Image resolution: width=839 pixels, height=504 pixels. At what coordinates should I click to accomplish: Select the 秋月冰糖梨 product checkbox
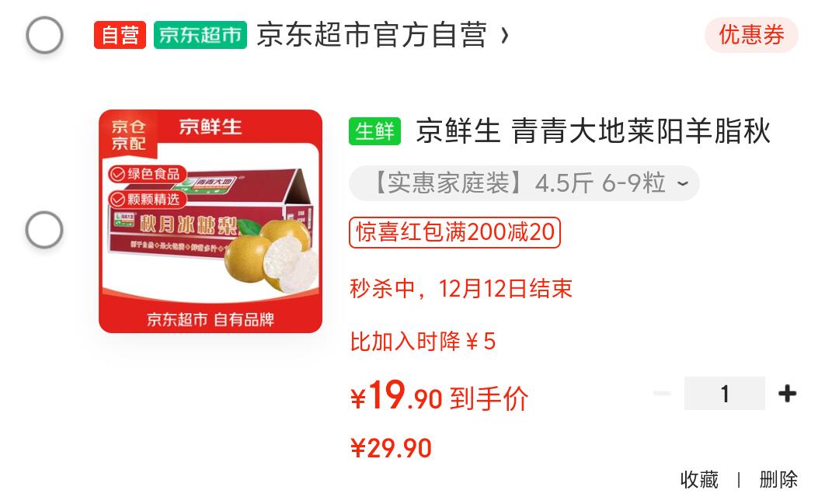[44, 230]
